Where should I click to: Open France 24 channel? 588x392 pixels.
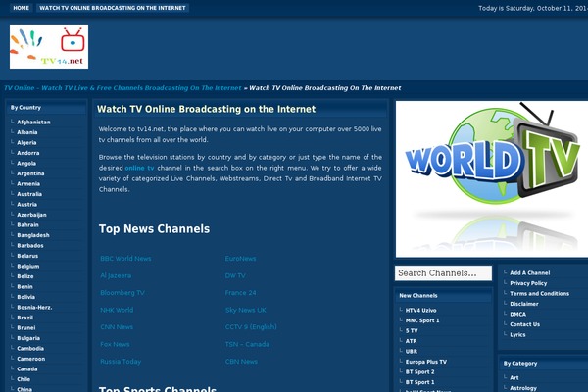pos(240,293)
